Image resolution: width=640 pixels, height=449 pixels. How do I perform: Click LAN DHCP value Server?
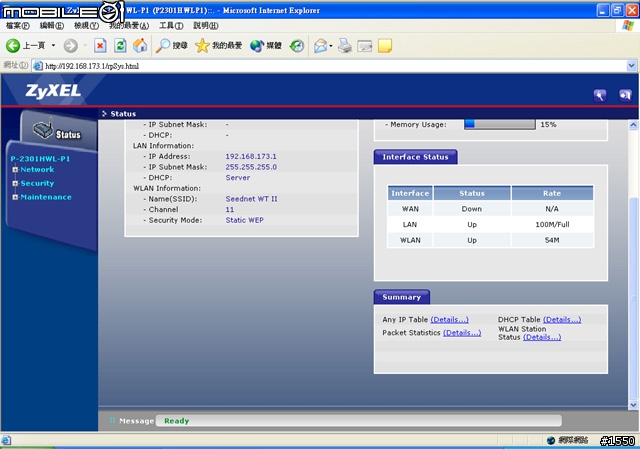[238, 178]
